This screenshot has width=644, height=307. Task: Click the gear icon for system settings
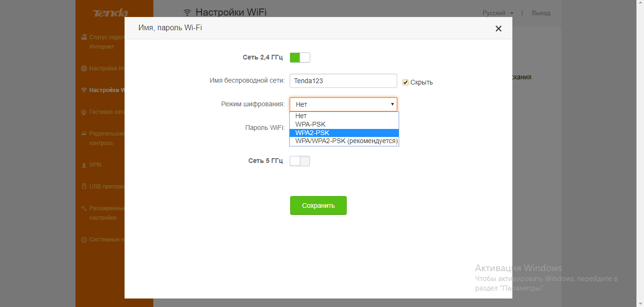[84, 239]
